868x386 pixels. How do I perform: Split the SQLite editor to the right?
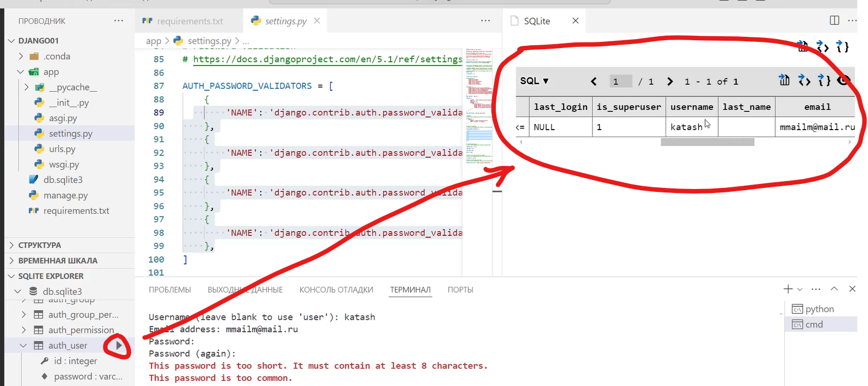pyautogui.click(x=834, y=21)
